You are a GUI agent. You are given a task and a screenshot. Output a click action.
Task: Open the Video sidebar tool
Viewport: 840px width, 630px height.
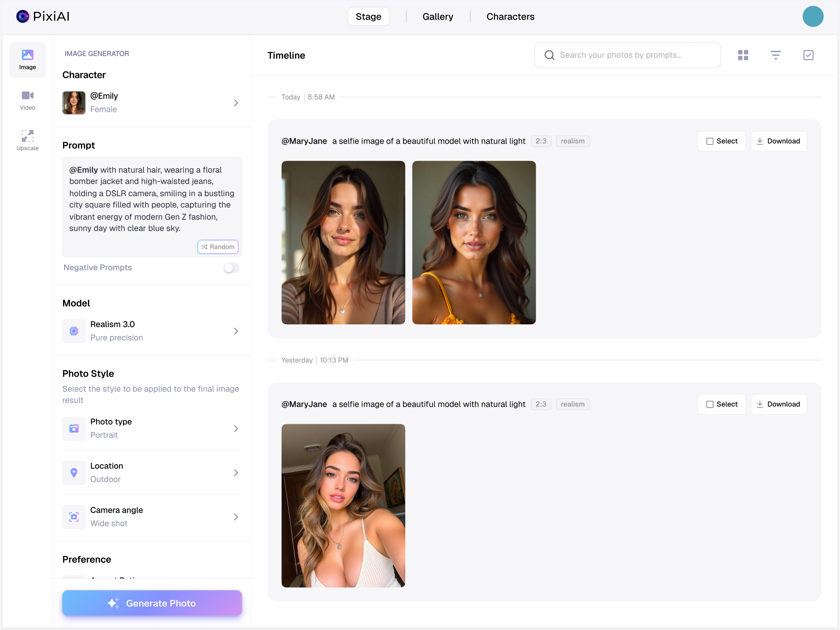point(27,101)
